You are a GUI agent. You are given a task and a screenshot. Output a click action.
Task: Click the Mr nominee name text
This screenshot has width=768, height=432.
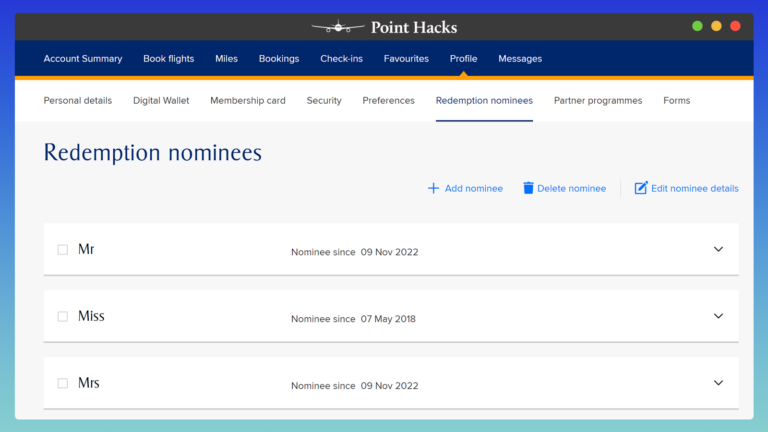(86, 249)
